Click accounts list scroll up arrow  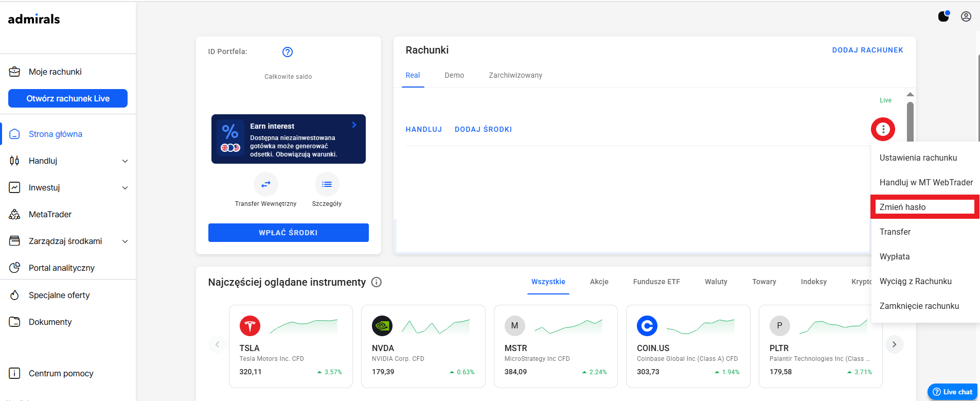point(910,95)
